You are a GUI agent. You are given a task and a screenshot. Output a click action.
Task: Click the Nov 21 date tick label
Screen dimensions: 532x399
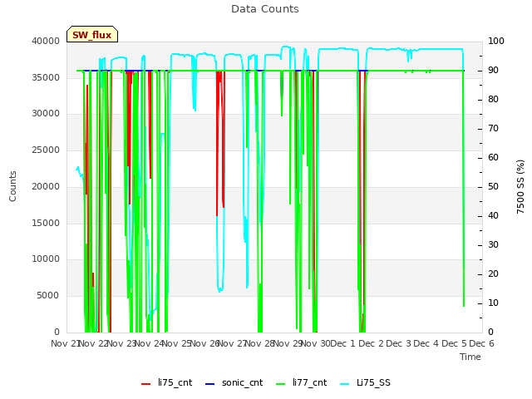point(65,343)
